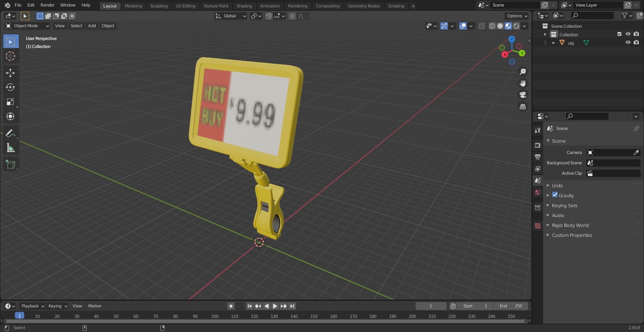Expand the obj tree item

553,42
